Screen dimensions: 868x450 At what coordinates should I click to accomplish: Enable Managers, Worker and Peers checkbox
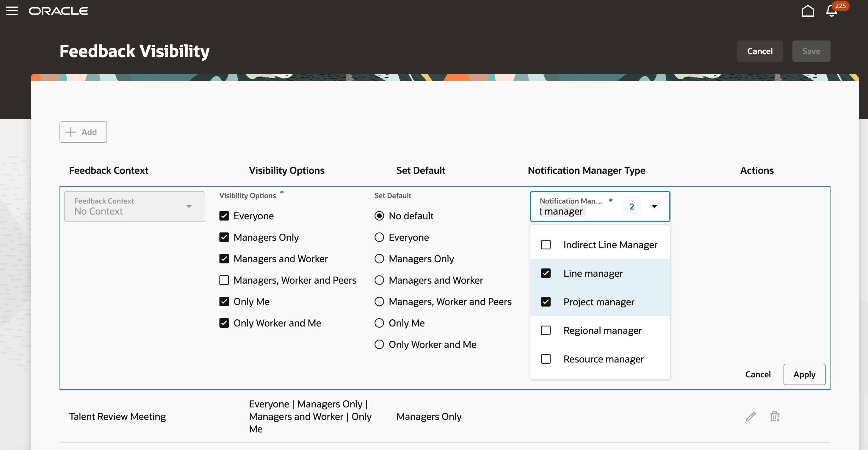pos(224,280)
